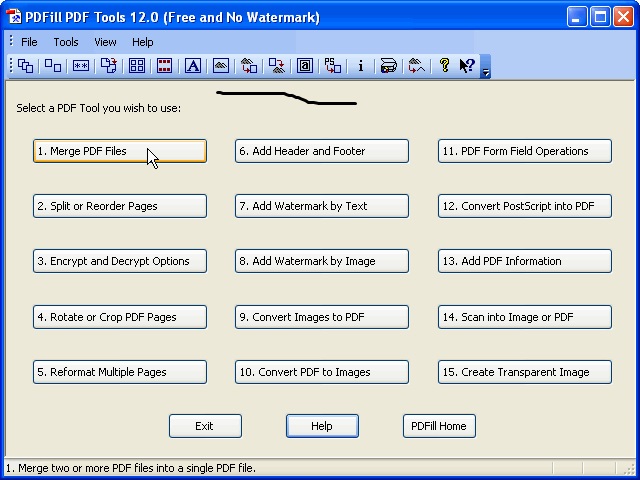Click the yellow question mark Help toolbar icon
Image resolution: width=640 pixels, height=480 pixels.
(x=444, y=65)
